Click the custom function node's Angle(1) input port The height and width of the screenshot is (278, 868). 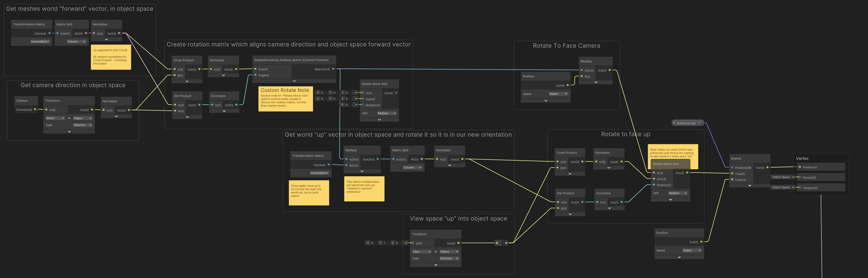point(255,75)
